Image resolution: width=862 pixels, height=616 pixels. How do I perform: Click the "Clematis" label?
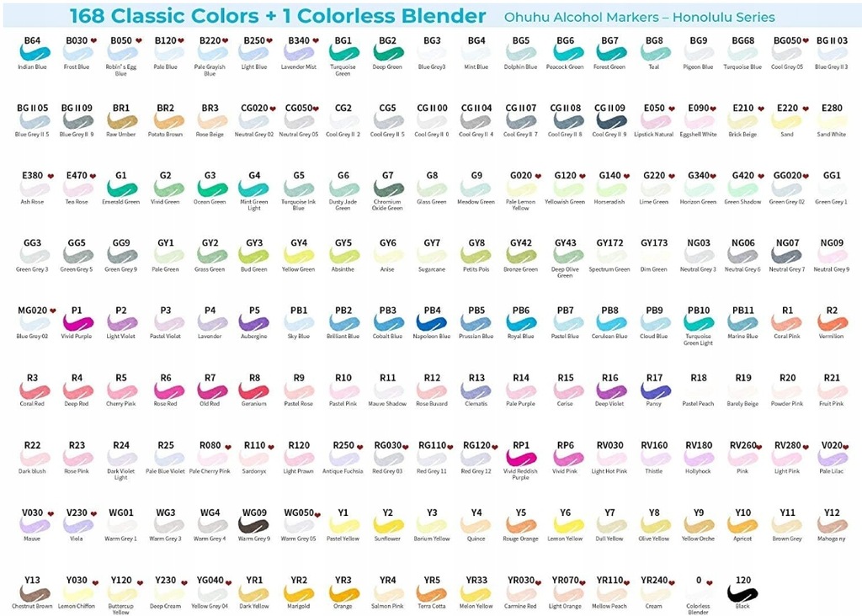[x=476, y=404]
